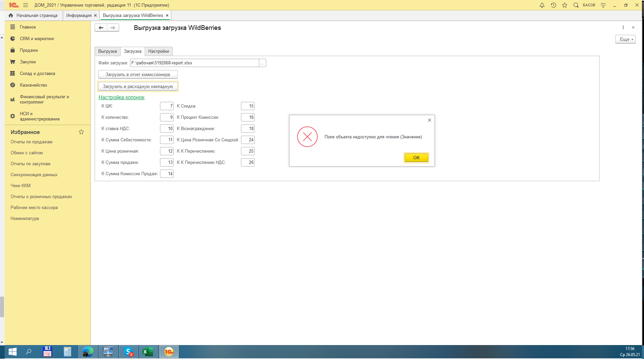
Task: Confirm the error dialog with OK
Action: [416, 158]
